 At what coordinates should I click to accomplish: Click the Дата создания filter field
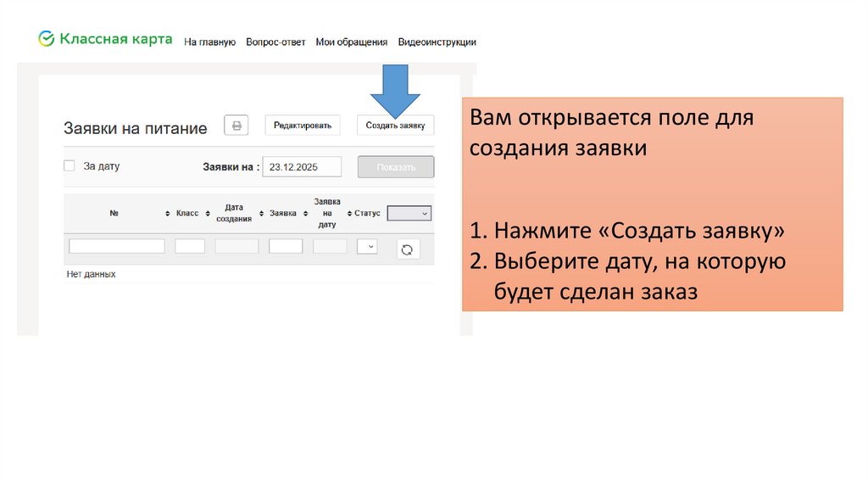pyautogui.click(x=237, y=246)
